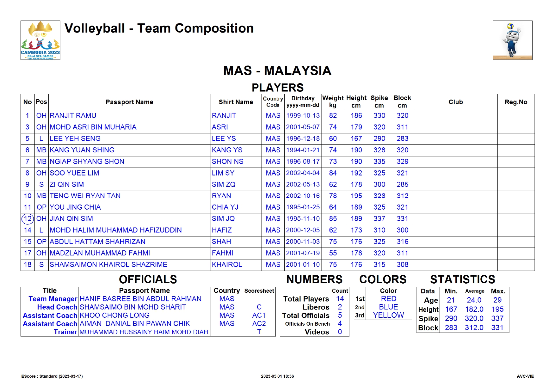Click 3rd color 'YELLOW'

[x=389, y=315]
